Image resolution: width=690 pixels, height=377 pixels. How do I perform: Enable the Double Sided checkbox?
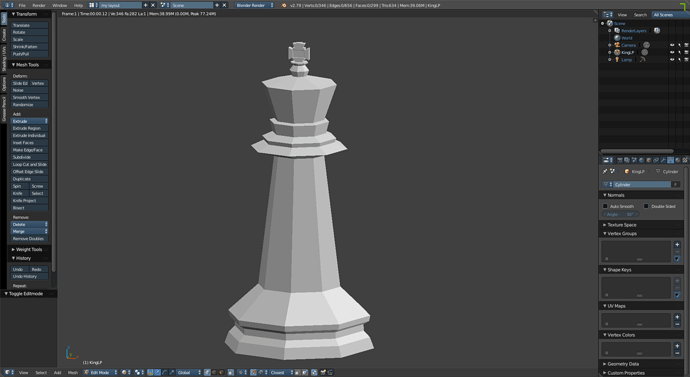tap(646, 206)
